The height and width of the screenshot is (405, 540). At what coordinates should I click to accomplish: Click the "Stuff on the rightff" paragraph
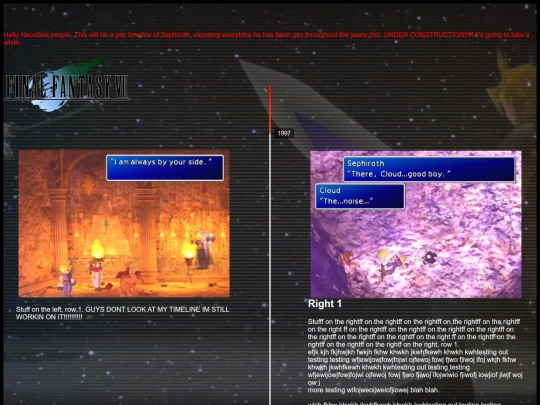[414, 333]
